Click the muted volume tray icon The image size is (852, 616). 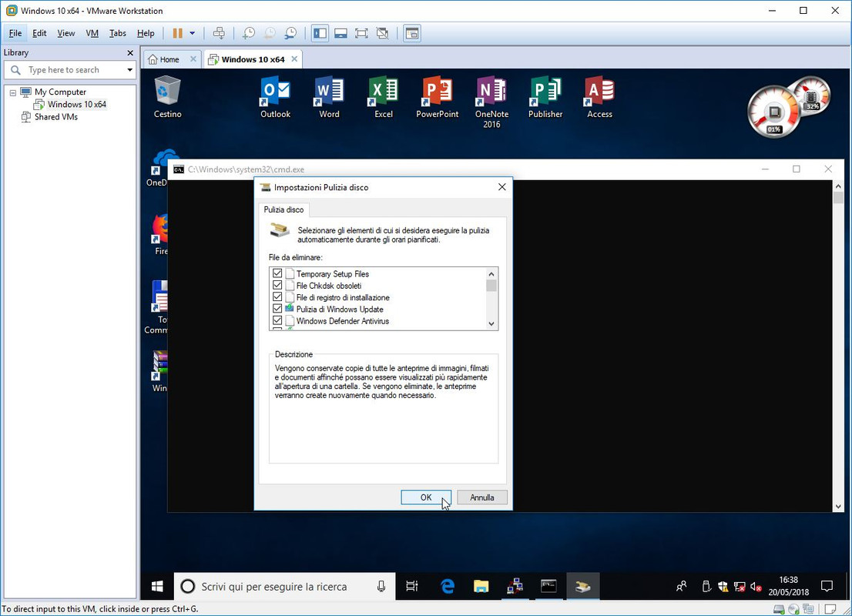[x=756, y=587]
